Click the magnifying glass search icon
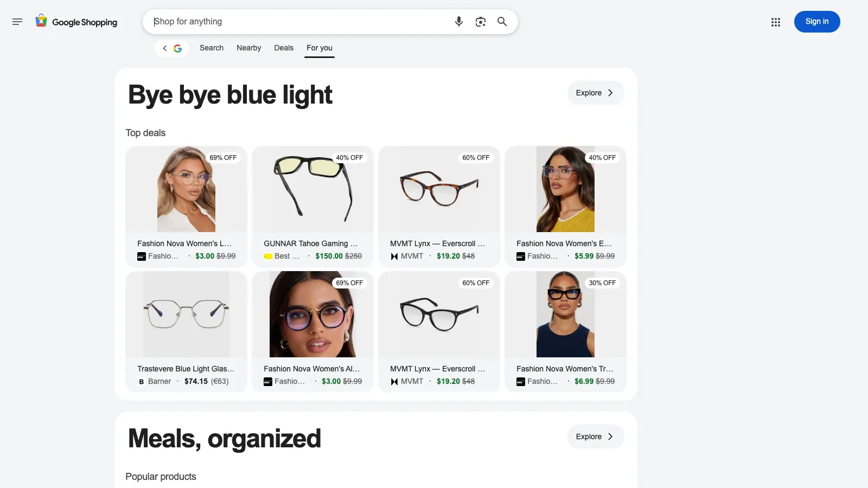Image resolution: width=868 pixels, height=488 pixels. tap(502, 22)
